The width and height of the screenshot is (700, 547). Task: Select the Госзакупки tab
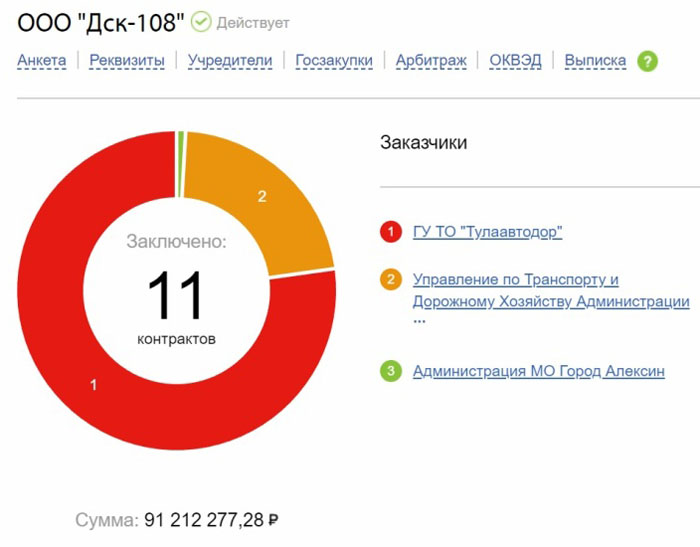click(x=334, y=61)
